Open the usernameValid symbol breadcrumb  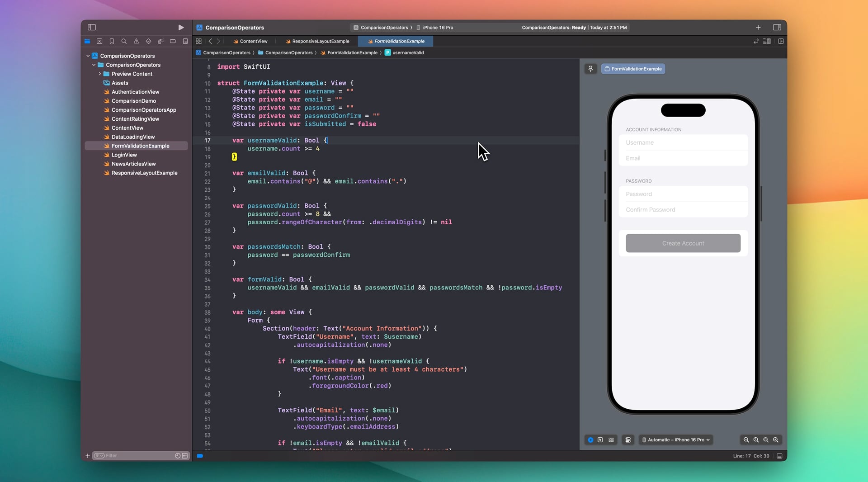pyautogui.click(x=405, y=53)
